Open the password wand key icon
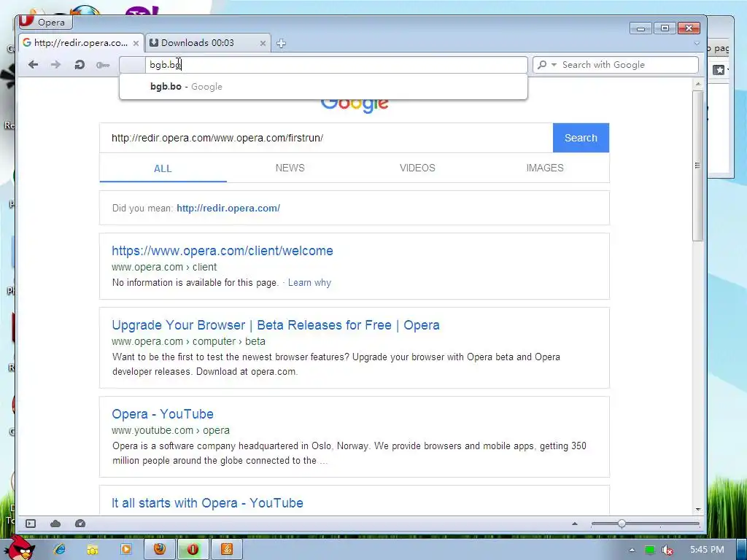This screenshot has width=747, height=560. [103, 65]
